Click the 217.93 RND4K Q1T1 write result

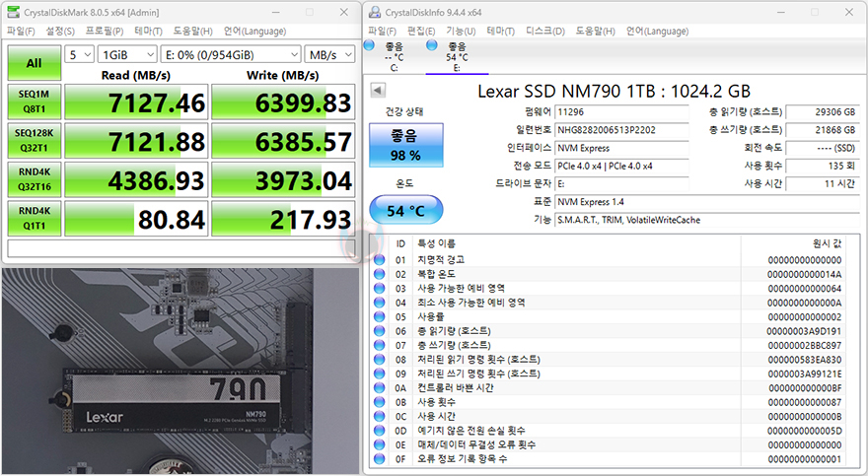click(x=283, y=219)
